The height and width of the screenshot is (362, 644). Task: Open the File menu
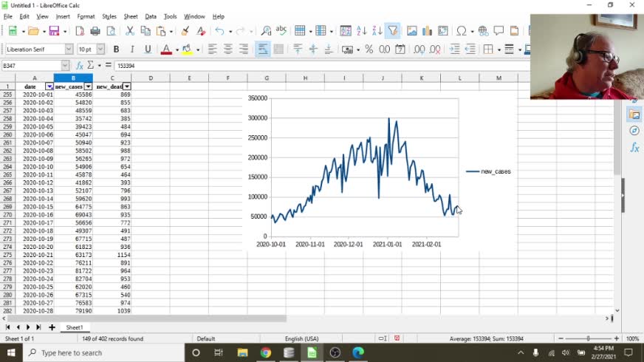[8, 16]
